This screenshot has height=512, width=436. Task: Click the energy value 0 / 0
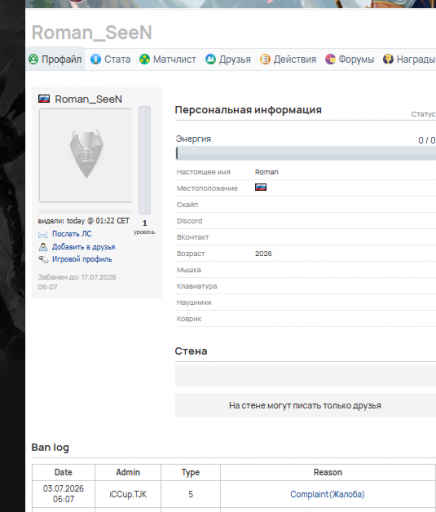click(427, 140)
